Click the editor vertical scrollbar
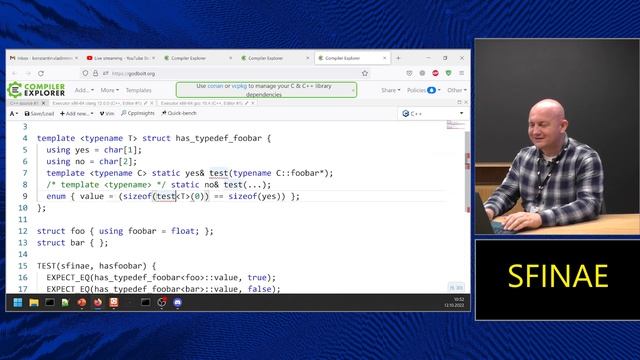This screenshot has width=640, height=360. coord(468,171)
